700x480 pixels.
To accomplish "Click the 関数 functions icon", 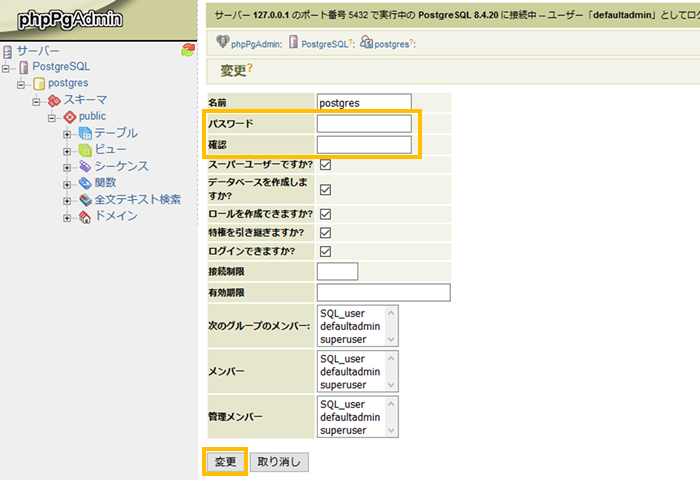I will [85, 183].
